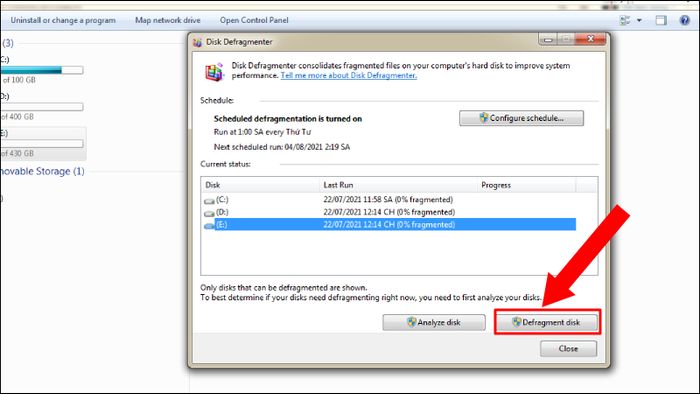700x394 pixels.
Task: Click the blue Help icon in Explorer
Action: pyautogui.click(x=684, y=20)
